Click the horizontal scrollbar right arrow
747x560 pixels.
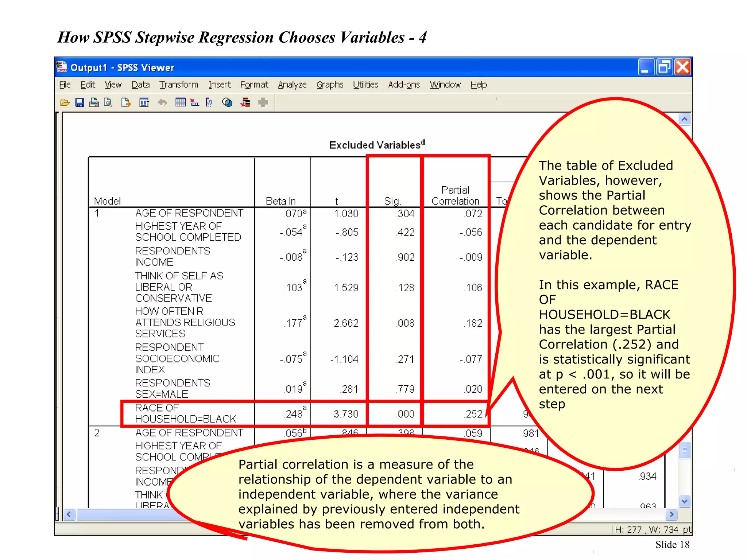[671, 514]
